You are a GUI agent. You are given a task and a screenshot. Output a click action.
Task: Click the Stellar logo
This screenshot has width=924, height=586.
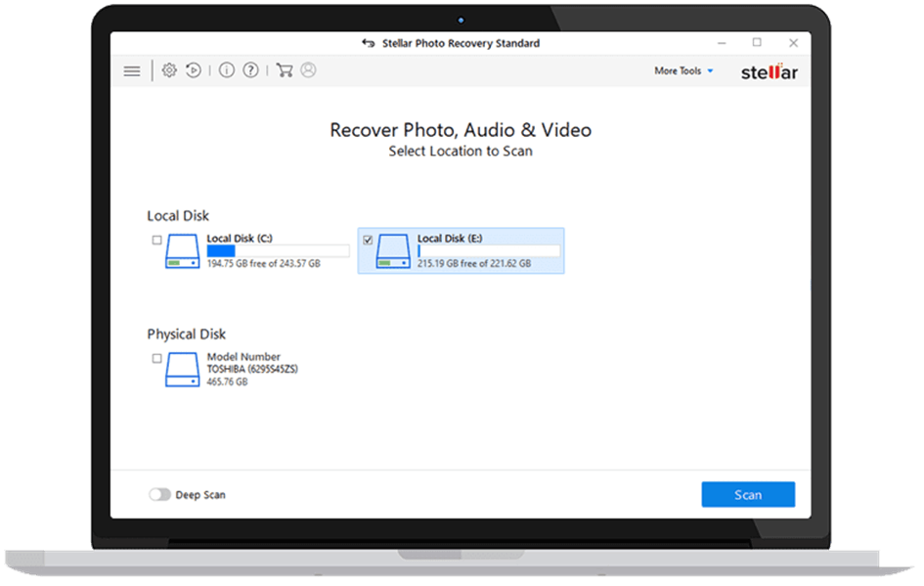click(769, 72)
